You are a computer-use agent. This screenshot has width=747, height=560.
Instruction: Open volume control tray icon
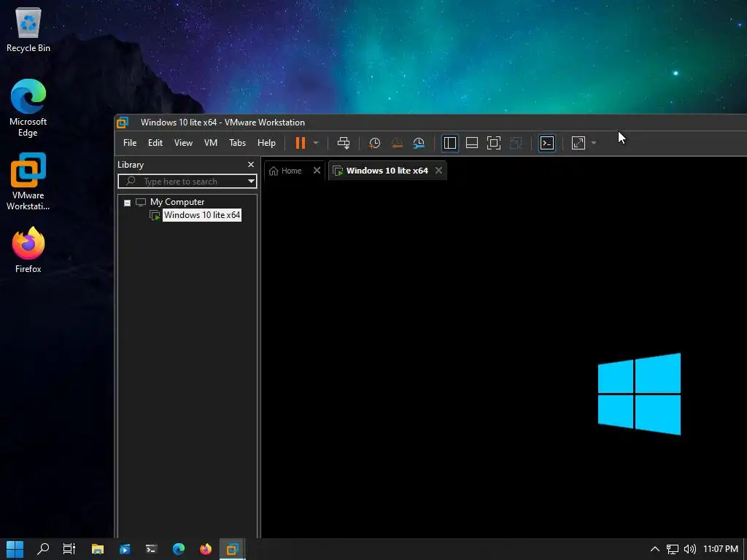click(x=690, y=549)
